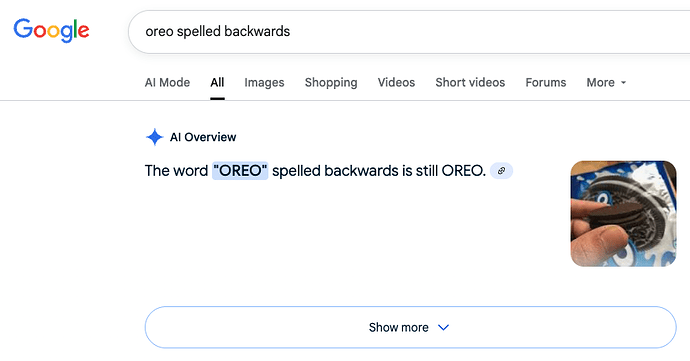Screen dimensions: 690x361
Task: Click the Google logo
Action: pos(51,30)
